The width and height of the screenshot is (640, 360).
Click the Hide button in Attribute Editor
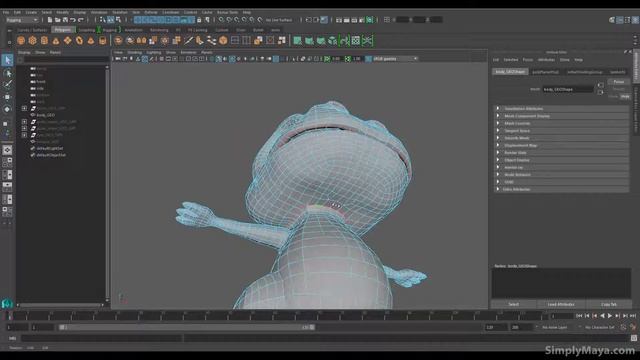[625, 96]
